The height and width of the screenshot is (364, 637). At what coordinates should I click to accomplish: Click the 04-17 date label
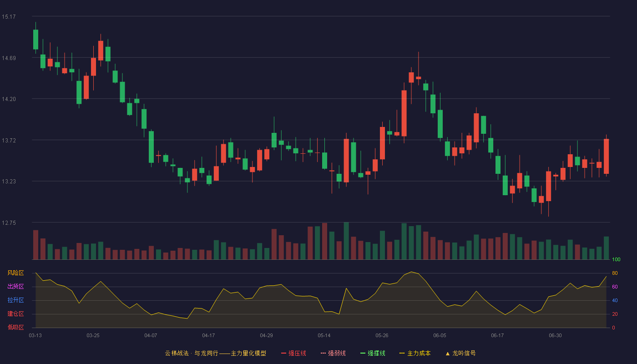(208, 335)
